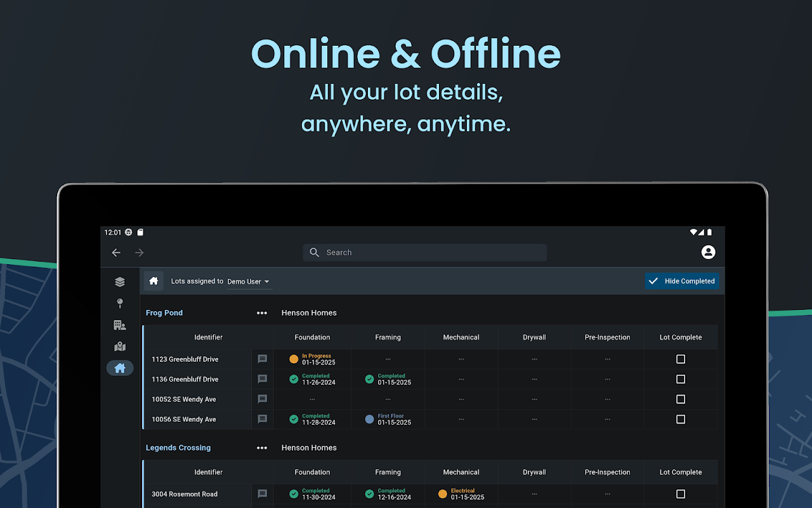
Task: Open lot 3004 Rosemont Road
Action: coord(185,494)
